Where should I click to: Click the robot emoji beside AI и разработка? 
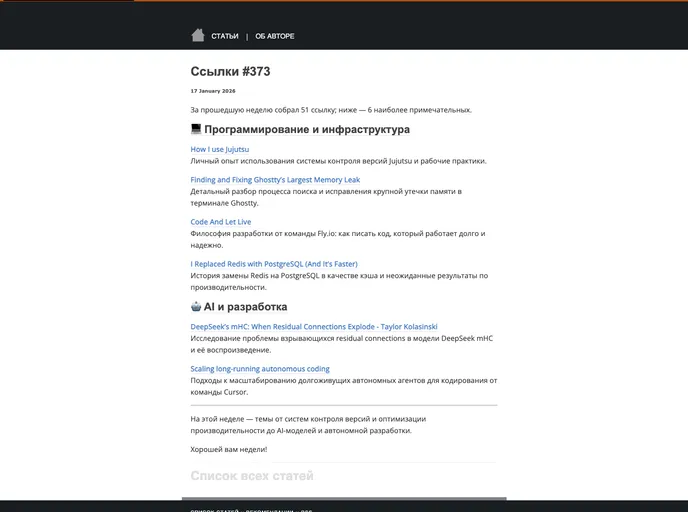click(x=196, y=307)
